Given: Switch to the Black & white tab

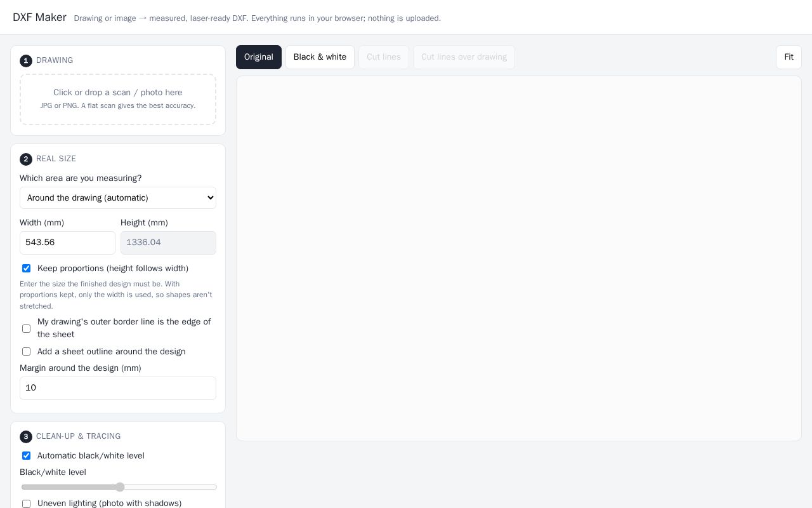Looking at the screenshot, I should [x=320, y=57].
